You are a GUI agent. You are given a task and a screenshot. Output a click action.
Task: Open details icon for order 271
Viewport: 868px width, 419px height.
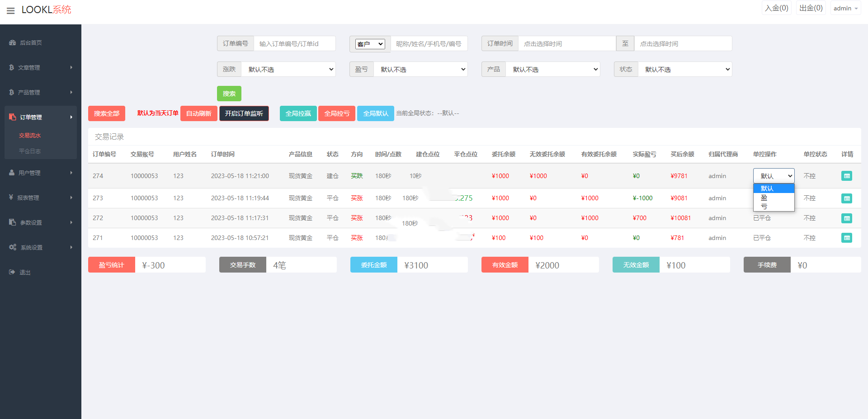[846, 238]
